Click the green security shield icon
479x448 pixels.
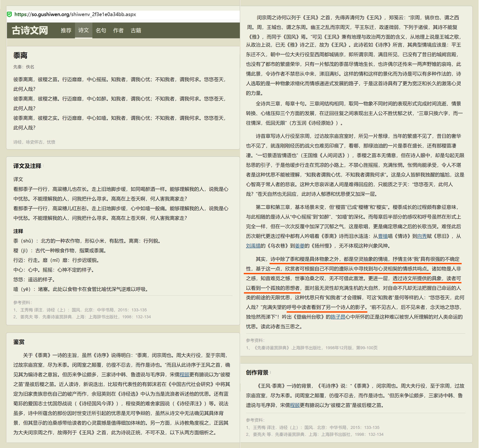(x=9, y=14)
